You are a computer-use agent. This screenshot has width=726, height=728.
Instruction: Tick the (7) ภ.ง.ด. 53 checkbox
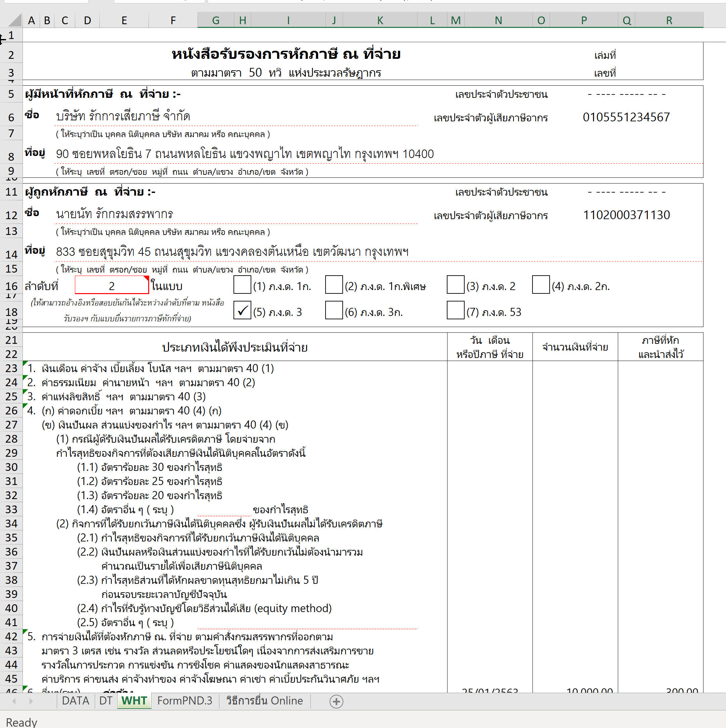[x=455, y=310]
